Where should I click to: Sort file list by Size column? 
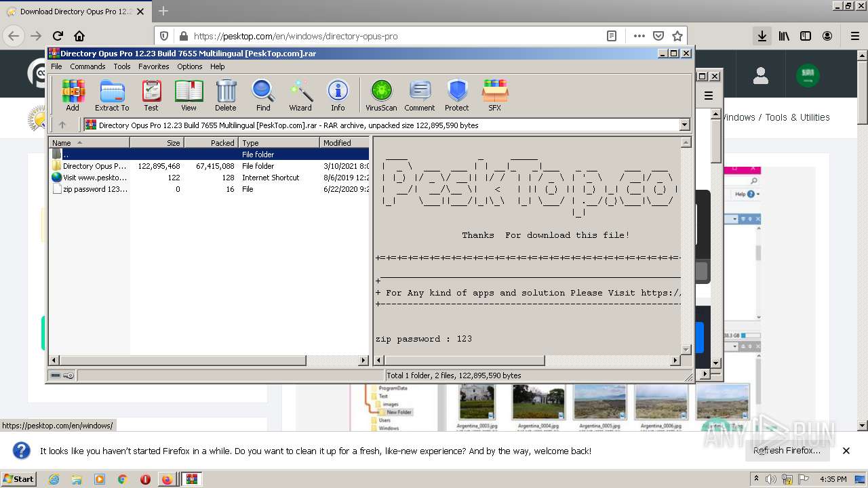tap(157, 142)
